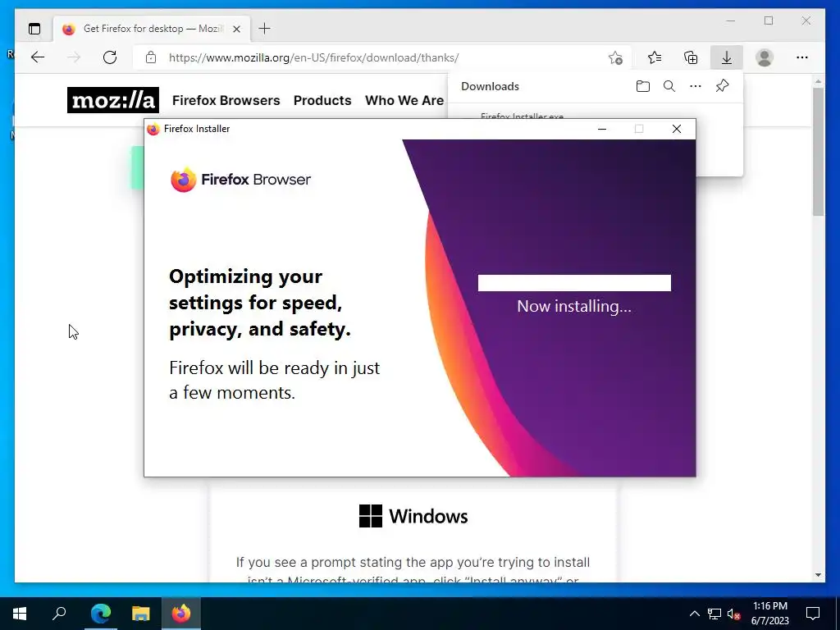Minimize the Edge browser window
The height and width of the screenshot is (630, 840).
(x=731, y=21)
